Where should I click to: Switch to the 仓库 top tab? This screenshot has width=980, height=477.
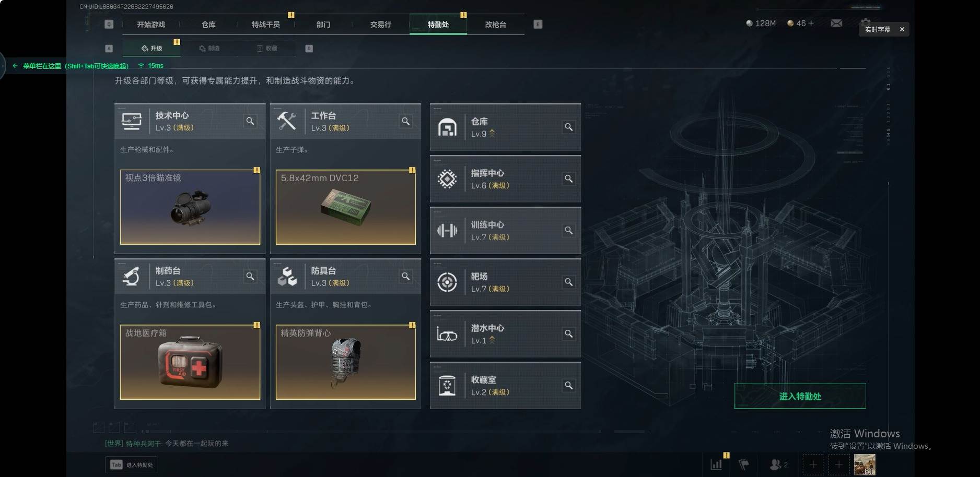point(208,25)
